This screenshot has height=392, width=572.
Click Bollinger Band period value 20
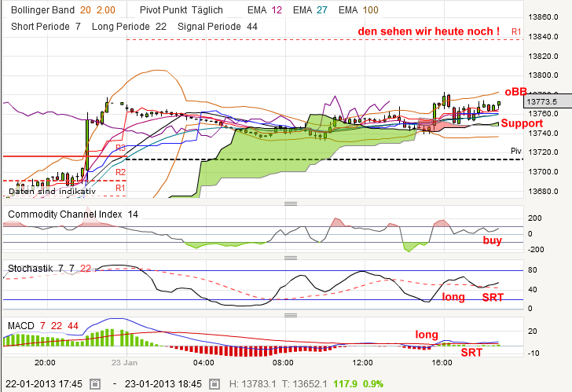[86, 10]
